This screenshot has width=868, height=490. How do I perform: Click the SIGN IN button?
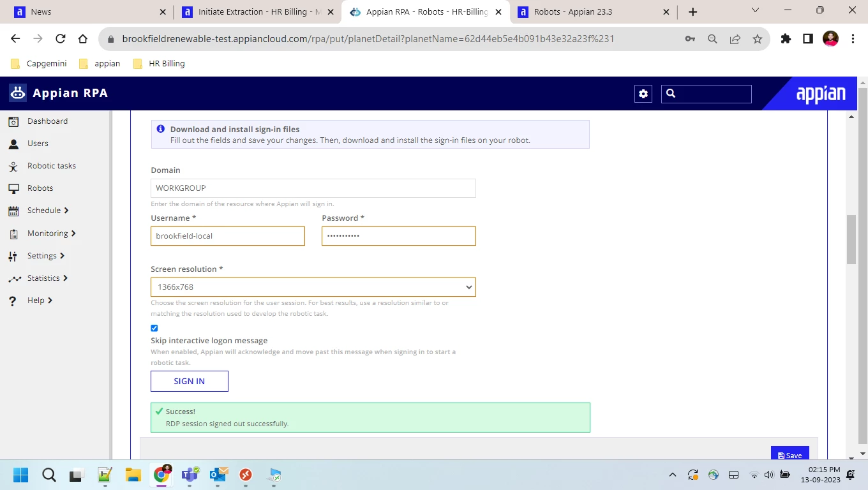click(190, 382)
